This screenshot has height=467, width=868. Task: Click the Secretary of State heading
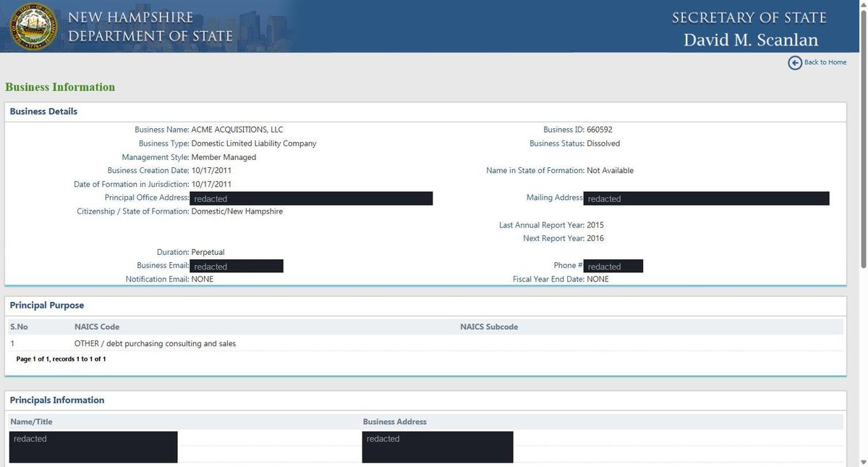[749, 17]
